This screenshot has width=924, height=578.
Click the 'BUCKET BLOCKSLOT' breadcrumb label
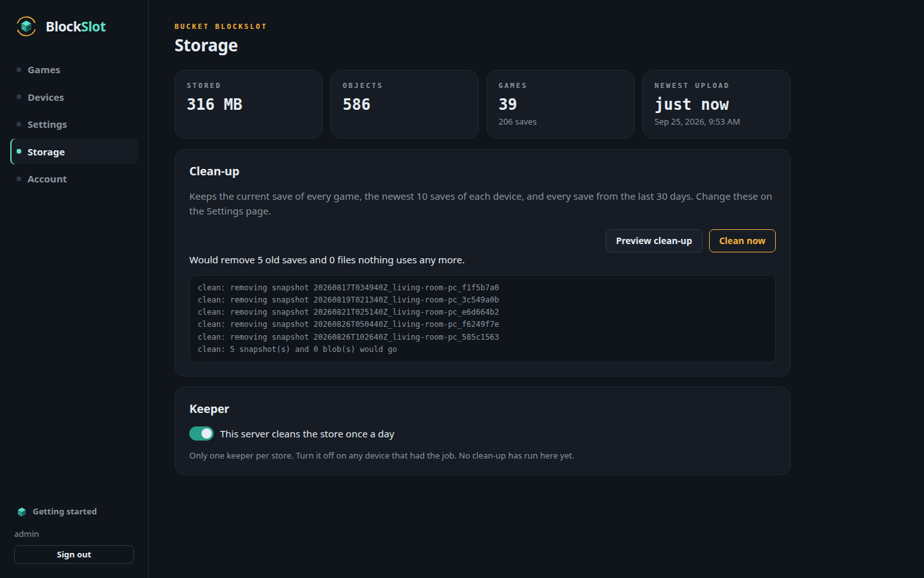coord(221,26)
